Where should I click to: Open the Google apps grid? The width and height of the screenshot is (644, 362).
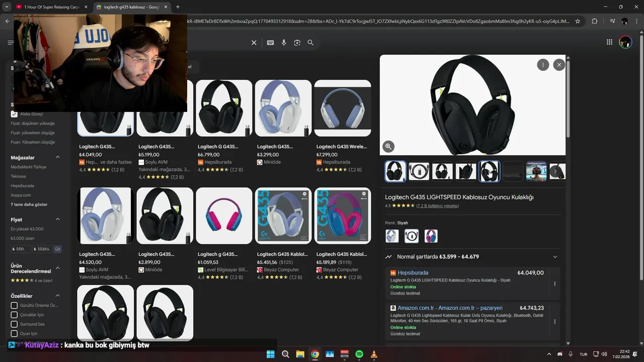(x=609, y=42)
